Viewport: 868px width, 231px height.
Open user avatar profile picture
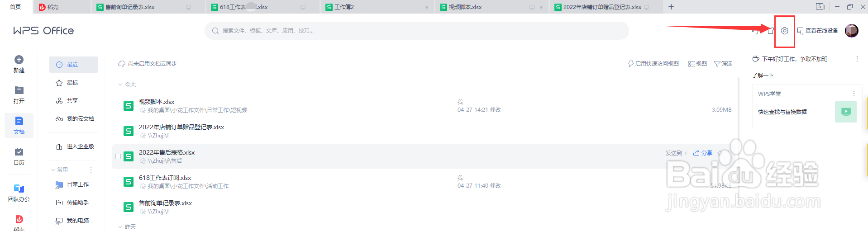(852, 31)
